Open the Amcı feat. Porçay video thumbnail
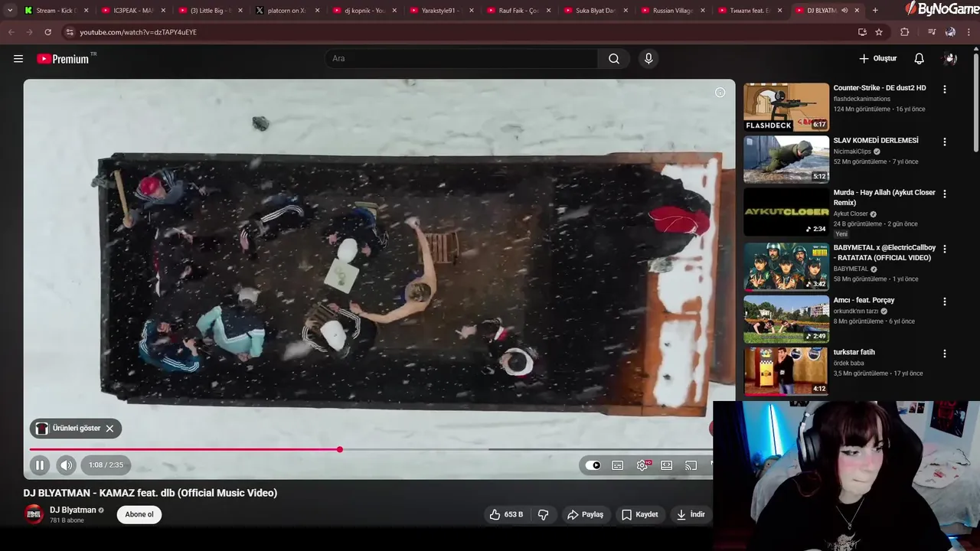980x551 pixels. pos(786,319)
